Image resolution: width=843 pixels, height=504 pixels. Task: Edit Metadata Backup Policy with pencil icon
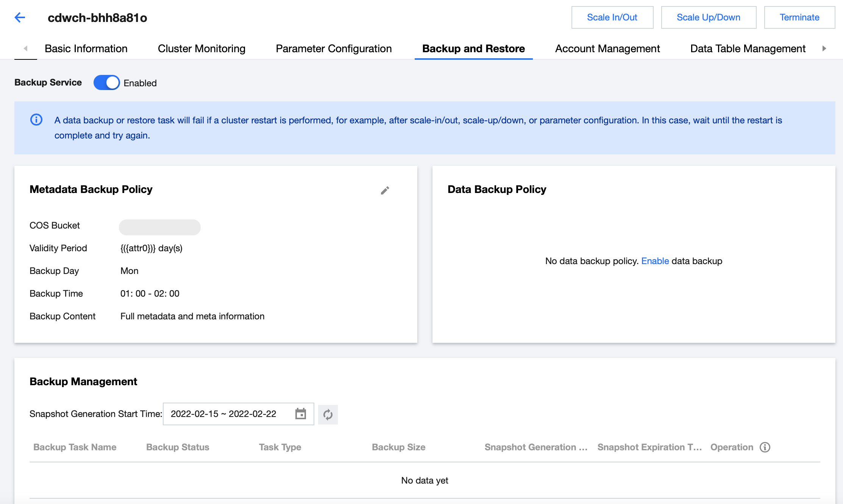tap(385, 190)
